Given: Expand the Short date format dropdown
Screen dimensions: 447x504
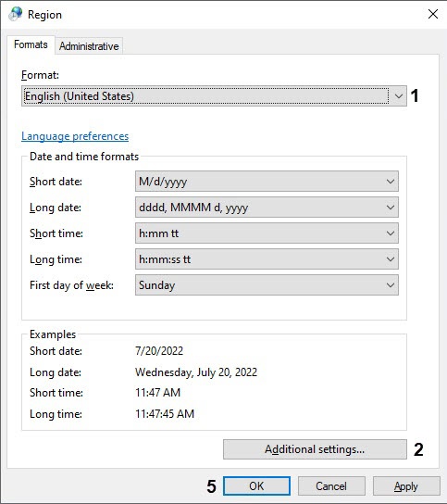Looking at the screenshot, I should click(267, 182).
